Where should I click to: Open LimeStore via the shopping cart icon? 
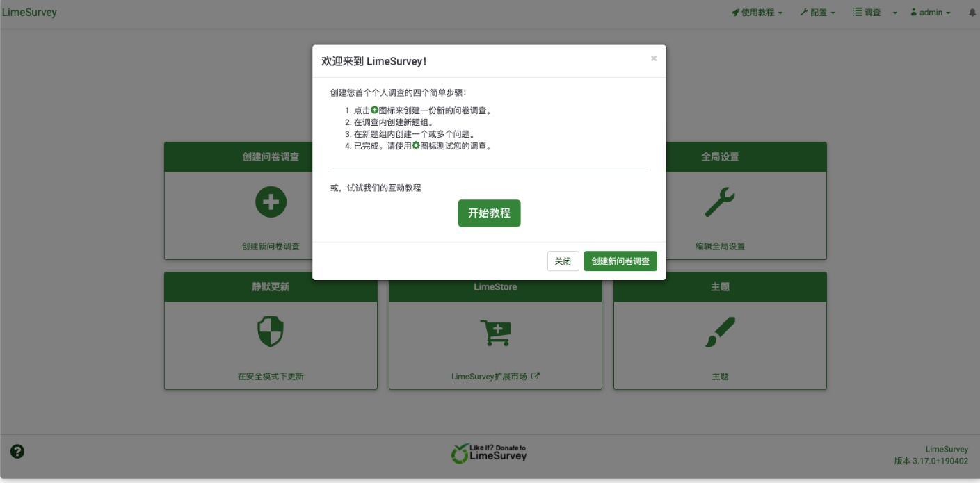click(x=495, y=333)
